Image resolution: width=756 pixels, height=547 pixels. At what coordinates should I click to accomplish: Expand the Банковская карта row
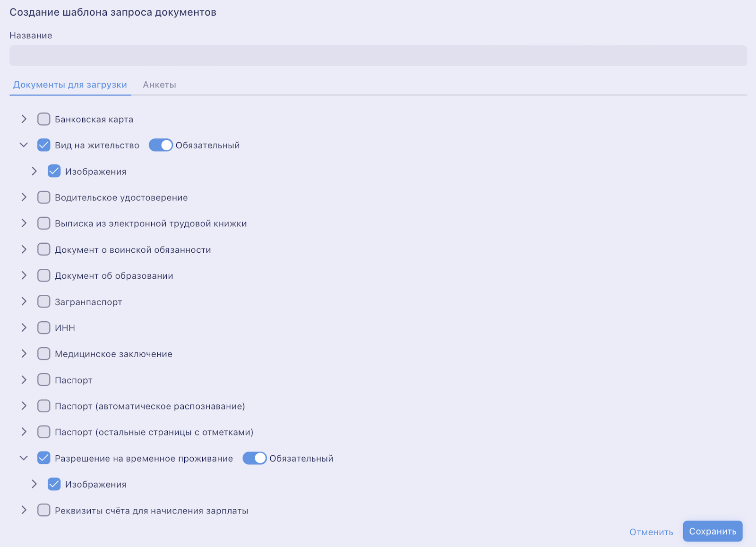[24, 119]
